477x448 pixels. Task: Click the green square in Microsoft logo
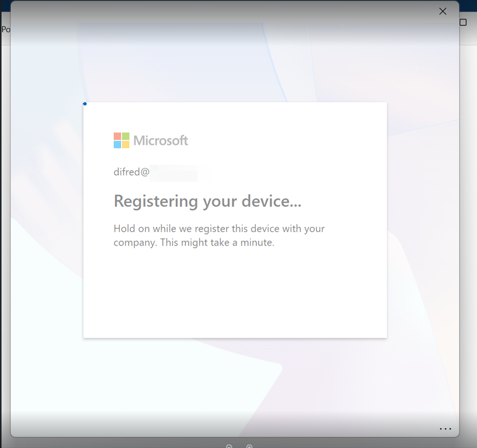(x=125, y=136)
